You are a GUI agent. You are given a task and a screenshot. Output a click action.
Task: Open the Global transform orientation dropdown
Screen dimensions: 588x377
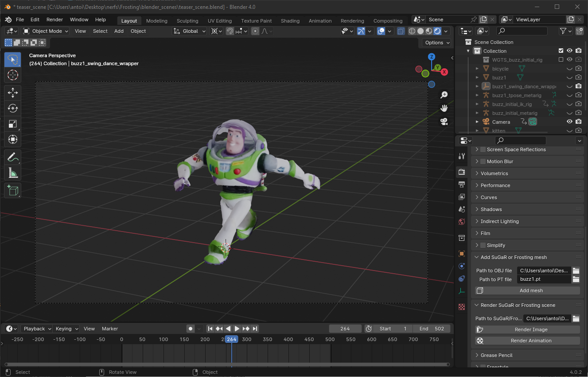click(190, 31)
